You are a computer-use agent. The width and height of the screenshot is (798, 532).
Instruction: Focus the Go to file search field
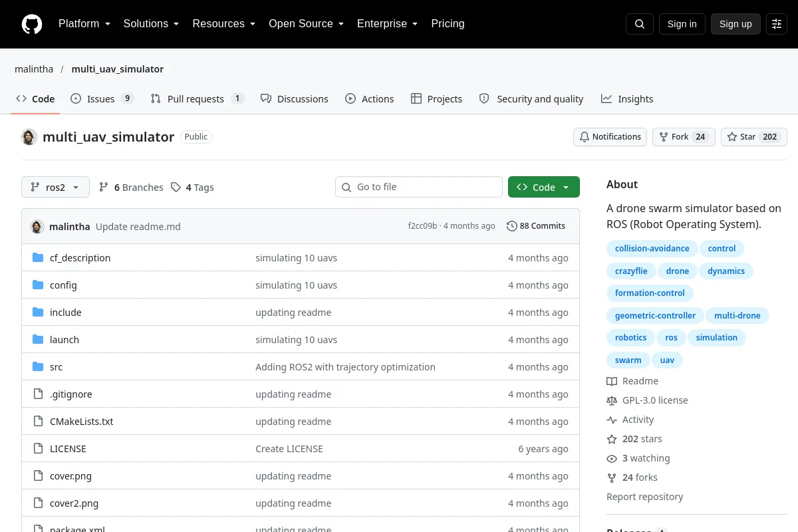click(419, 188)
